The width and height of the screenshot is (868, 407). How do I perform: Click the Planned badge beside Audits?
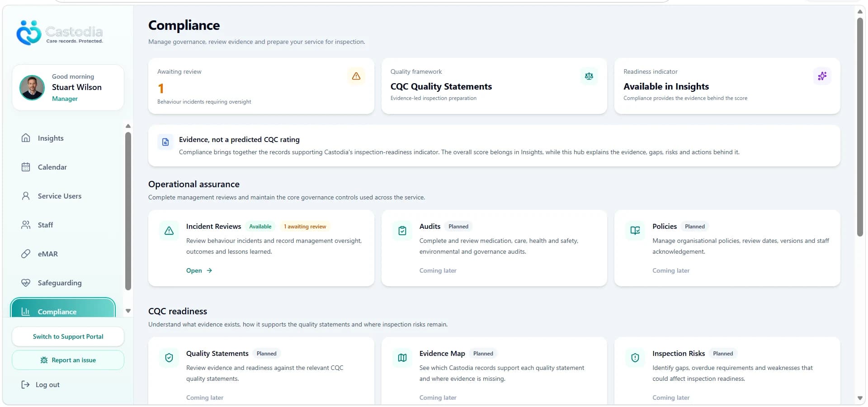click(x=458, y=227)
